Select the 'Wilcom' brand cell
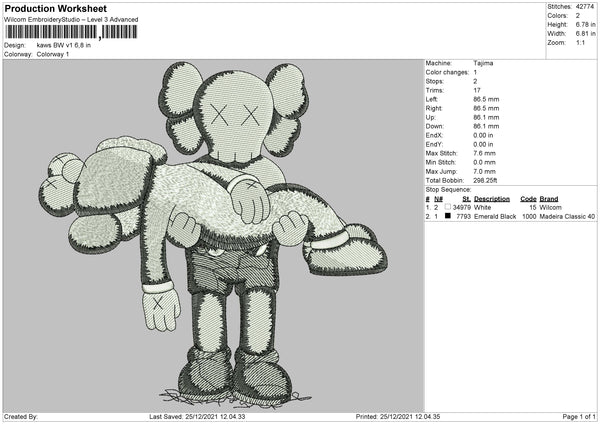 550,207
